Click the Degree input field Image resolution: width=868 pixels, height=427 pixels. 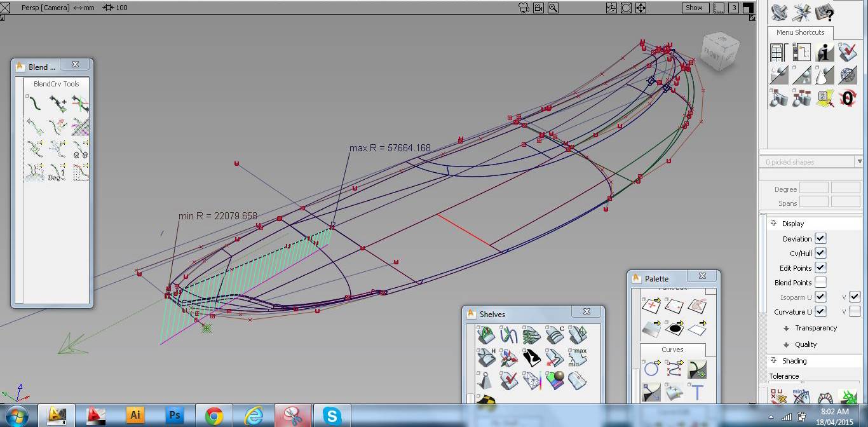click(x=813, y=189)
